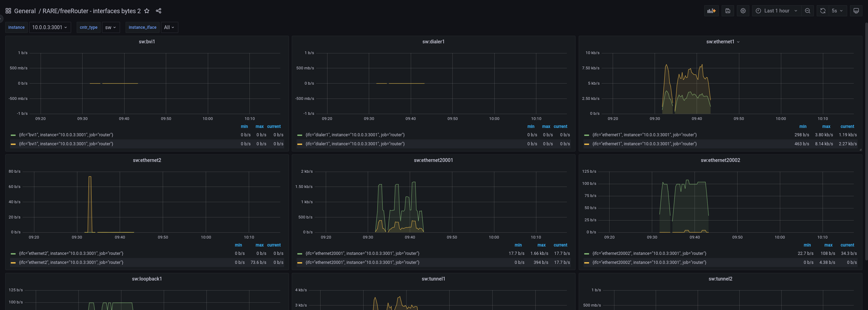The image size is (868, 310).
Task: Click the 8.14 kb/s max value for ethernet1
Action: (x=824, y=144)
